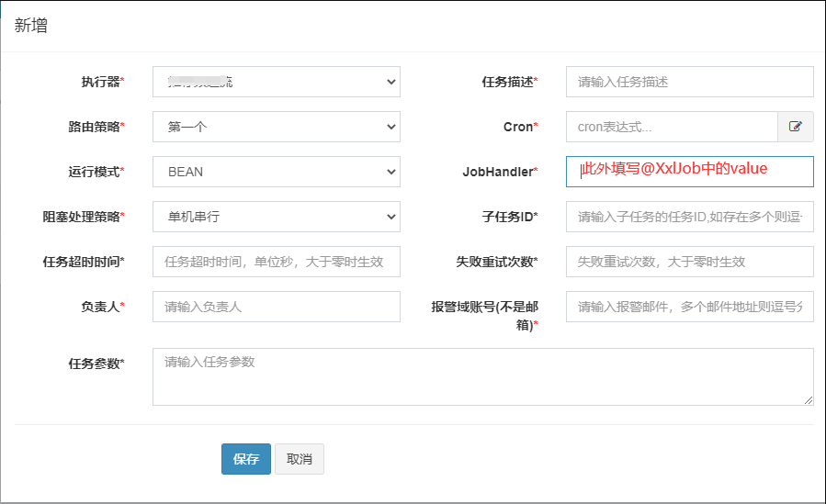Expand the 路由策略 dropdown showing 第一个

click(x=277, y=127)
